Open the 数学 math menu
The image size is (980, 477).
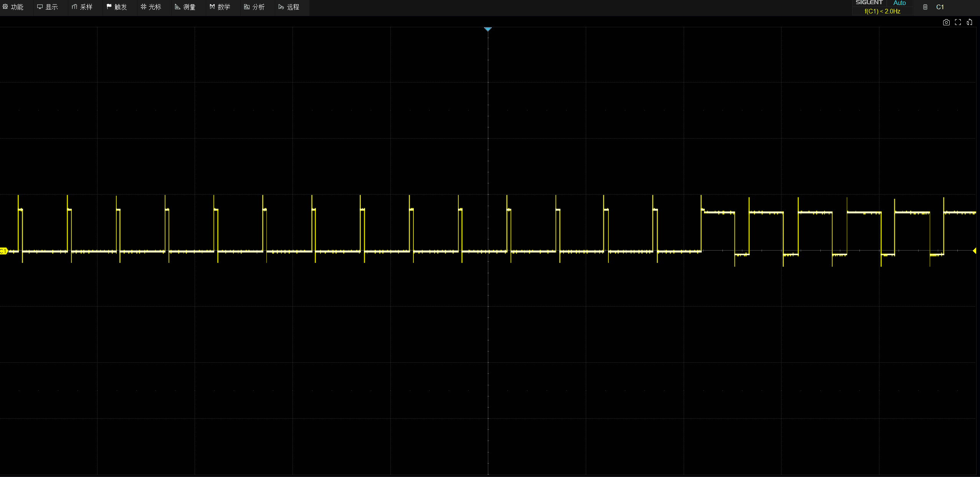220,7
